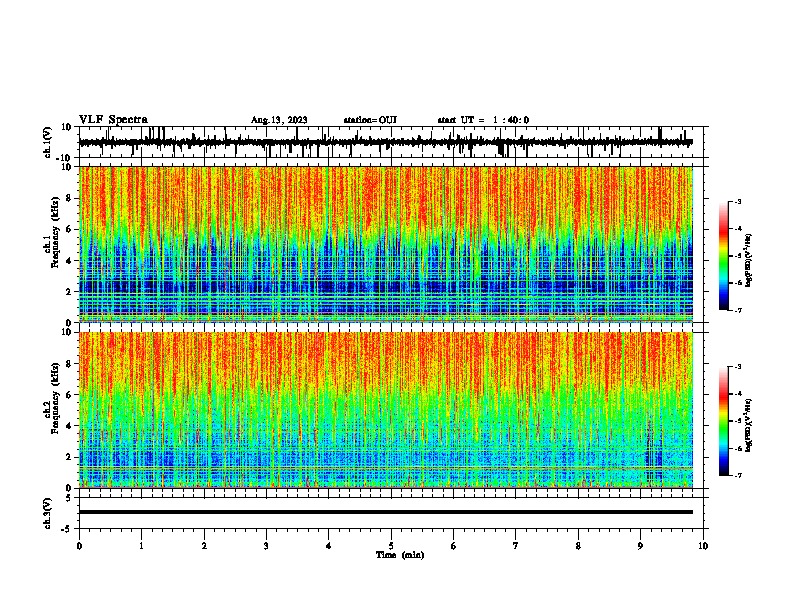
Task: Click the time axis tick label '3'
Action: click(266, 546)
